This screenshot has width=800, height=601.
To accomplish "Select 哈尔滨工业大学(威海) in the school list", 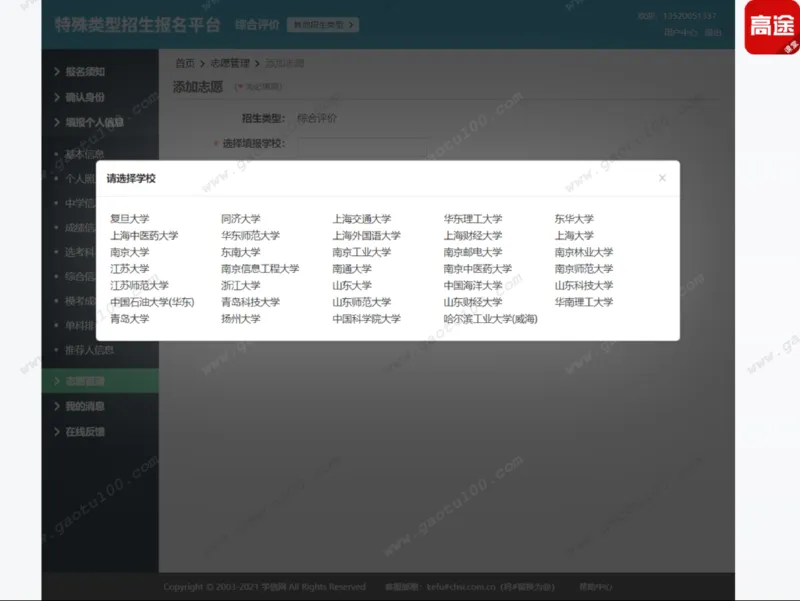I will [492, 318].
